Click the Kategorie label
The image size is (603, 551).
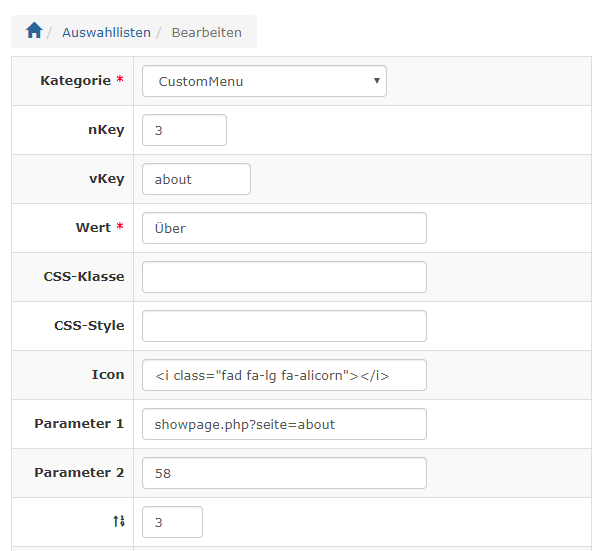click(75, 81)
